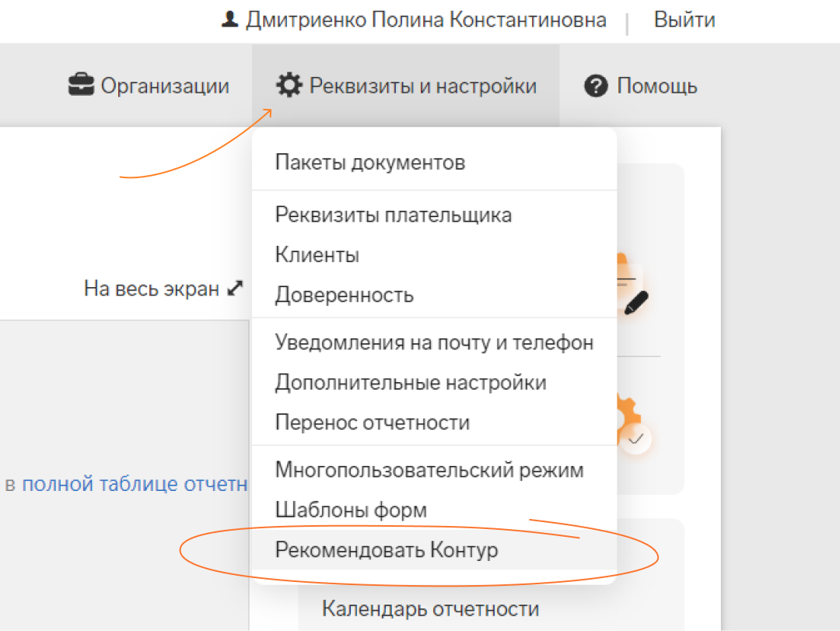
Task: Select Доверенность menu entry
Action: click(345, 296)
